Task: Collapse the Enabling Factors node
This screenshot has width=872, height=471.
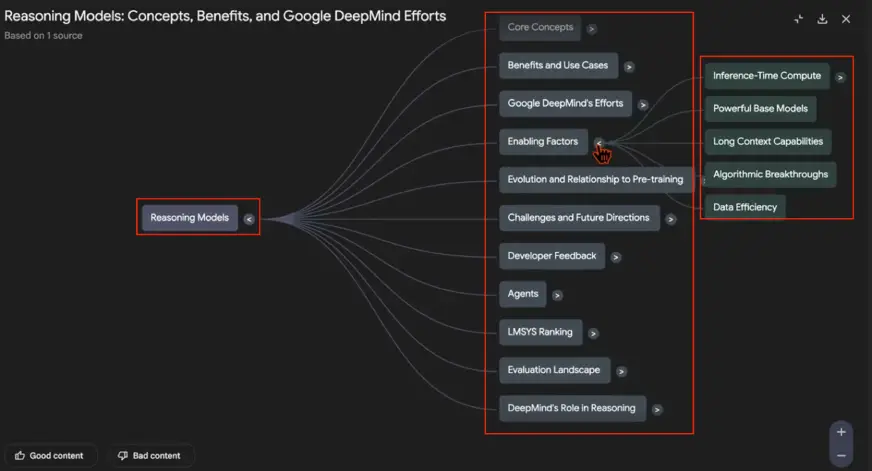Action: pyautogui.click(x=599, y=143)
